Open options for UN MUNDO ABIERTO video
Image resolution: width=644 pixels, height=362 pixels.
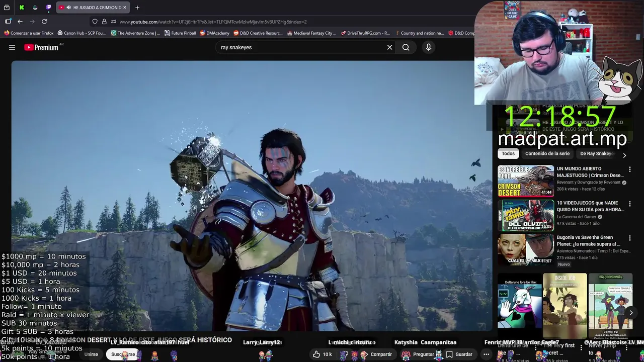tap(629, 169)
